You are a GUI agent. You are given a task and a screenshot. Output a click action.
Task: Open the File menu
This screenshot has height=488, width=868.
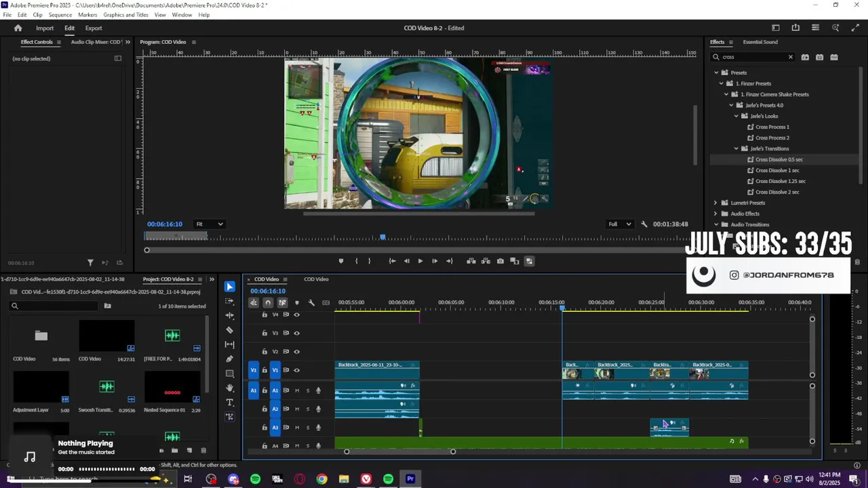[x=7, y=15]
